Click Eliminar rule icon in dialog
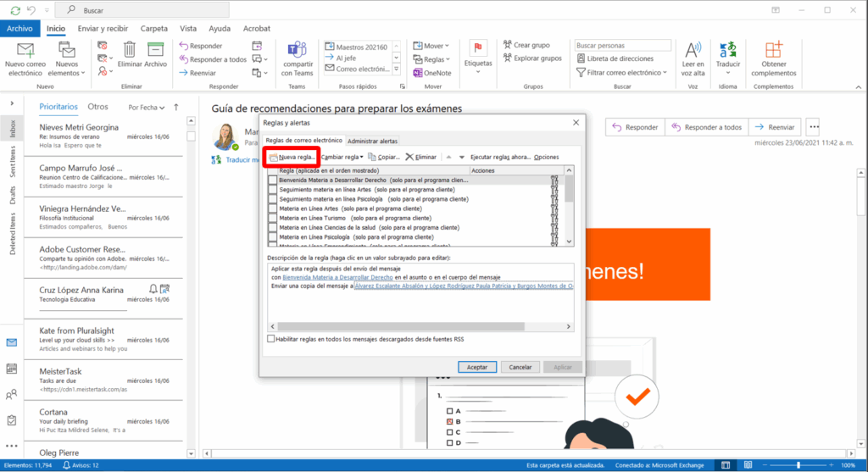 click(x=410, y=157)
